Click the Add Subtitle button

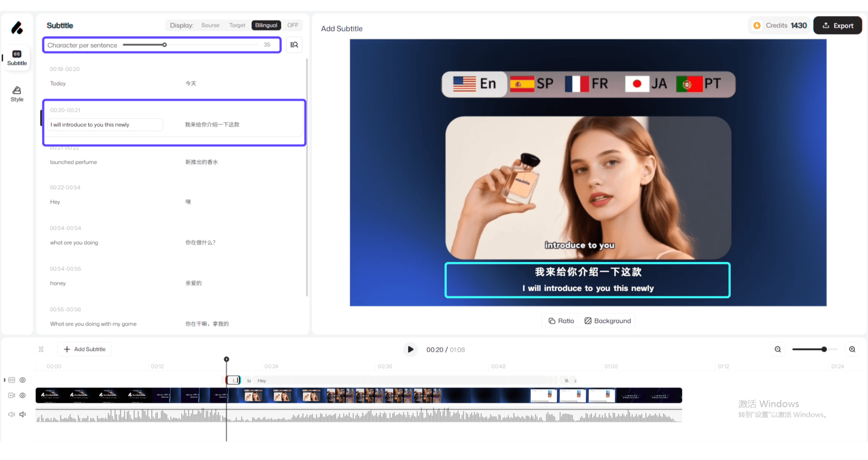click(84, 349)
